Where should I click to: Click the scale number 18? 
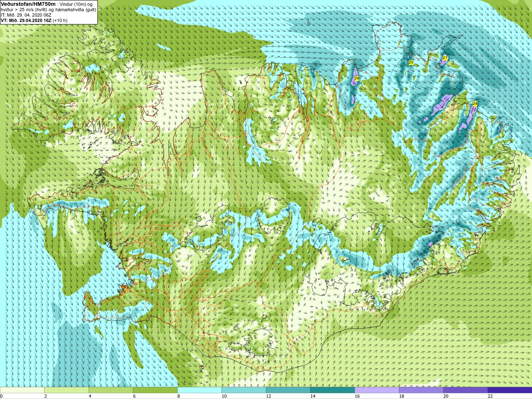[401, 396]
